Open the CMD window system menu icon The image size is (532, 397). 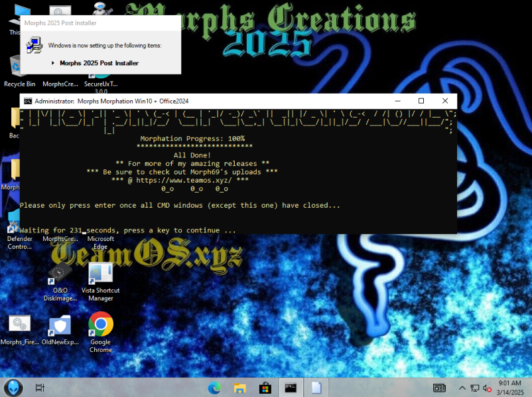tap(28, 101)
